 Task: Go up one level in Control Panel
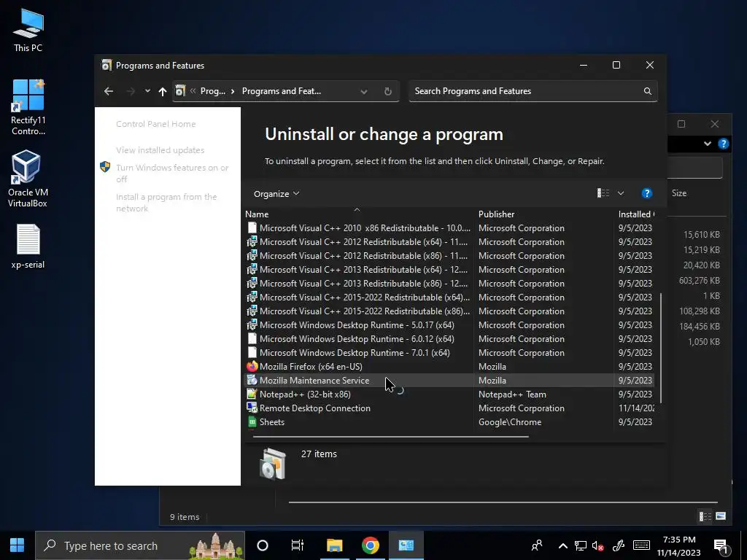(163, 91)
